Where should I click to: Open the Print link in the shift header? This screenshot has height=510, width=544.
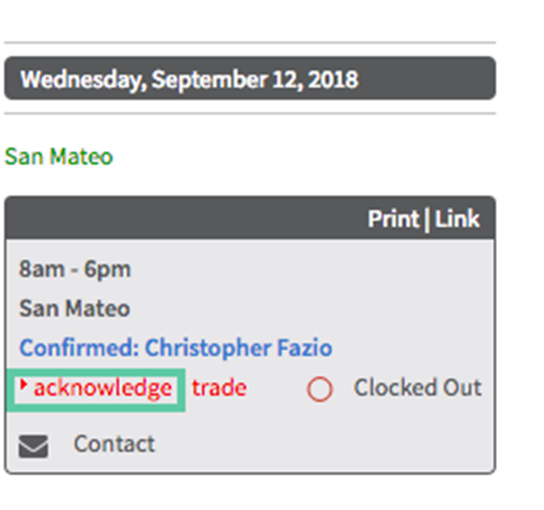pyautogui.click(x=393, y=219)
